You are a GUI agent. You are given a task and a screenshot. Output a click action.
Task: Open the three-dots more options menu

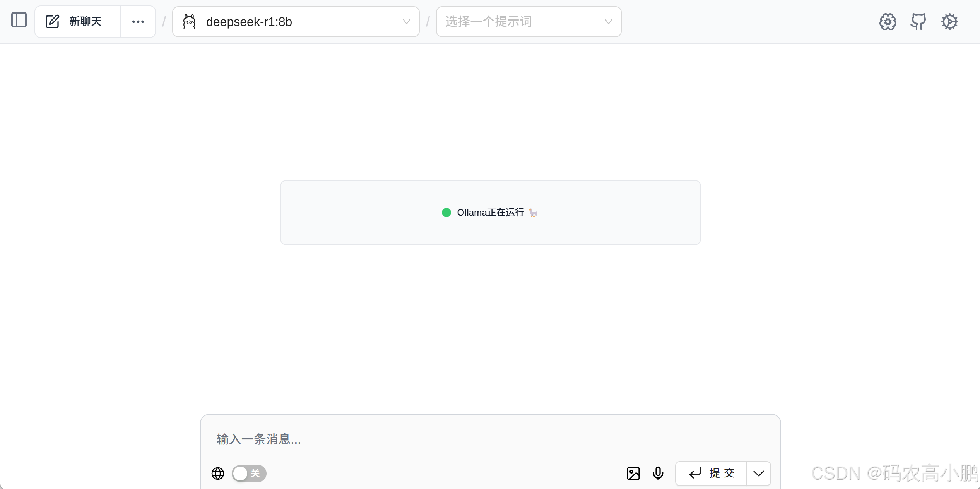coord(138,22)
